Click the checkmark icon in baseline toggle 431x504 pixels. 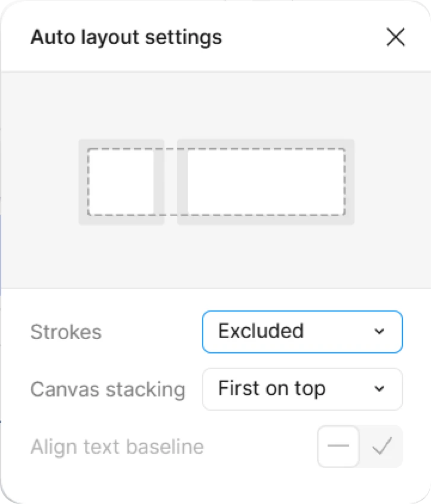pyautogui.click(x=381, y=447)
